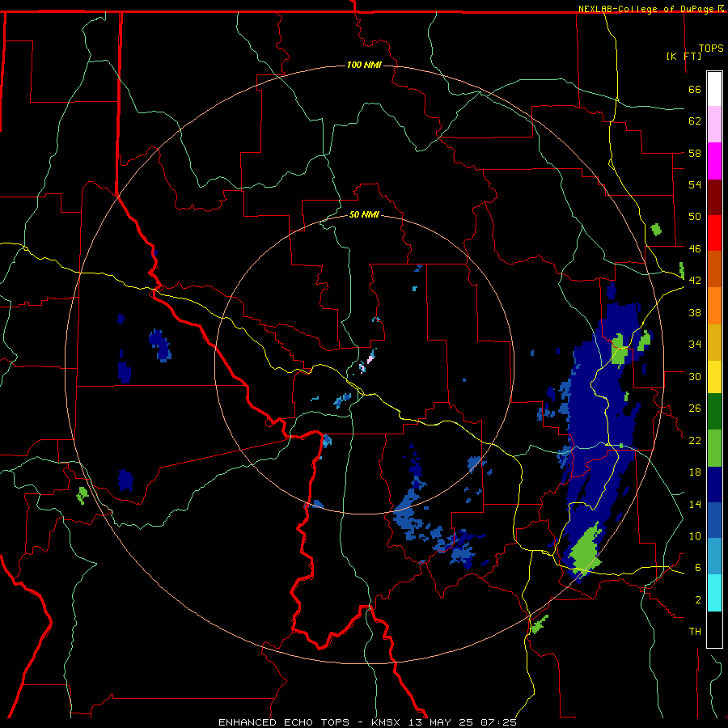Click the legend value 14
728x728 pixels.
click(695, 504)
